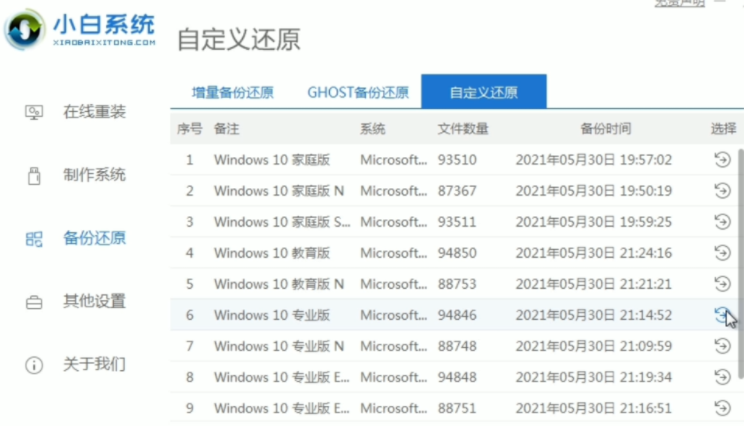Click the 其他设置 toolbox icon
Screen dimensions: 744x427
(x=34, y=302)
